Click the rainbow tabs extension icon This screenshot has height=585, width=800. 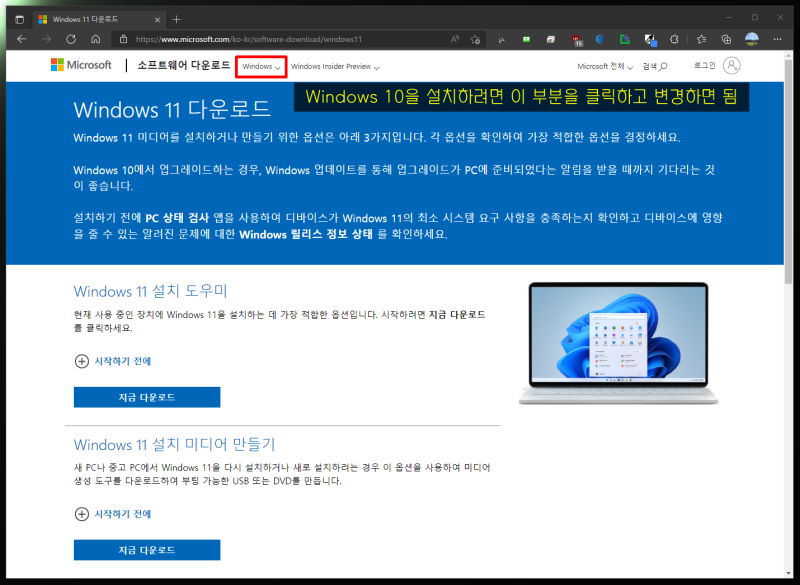point(551,39)
